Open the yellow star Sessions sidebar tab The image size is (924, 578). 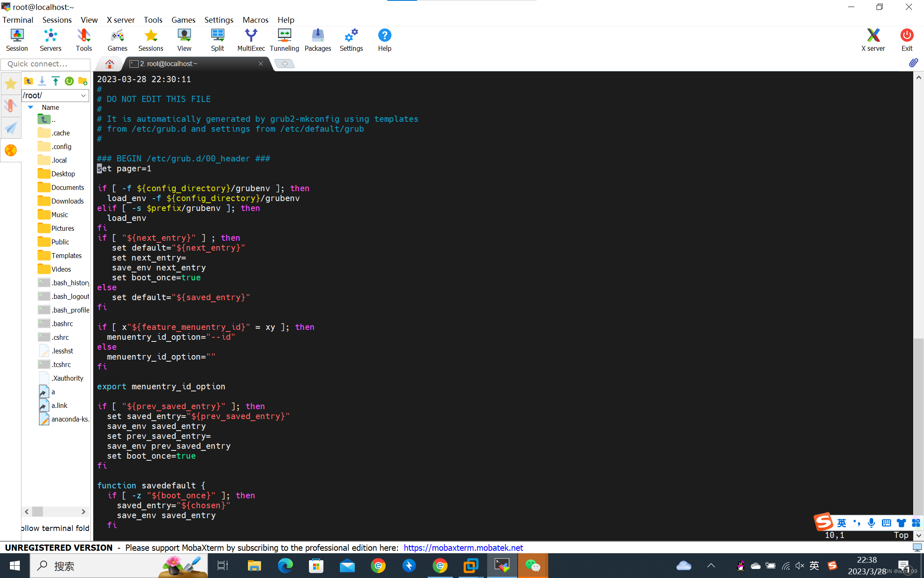click(x=11, y=84)
